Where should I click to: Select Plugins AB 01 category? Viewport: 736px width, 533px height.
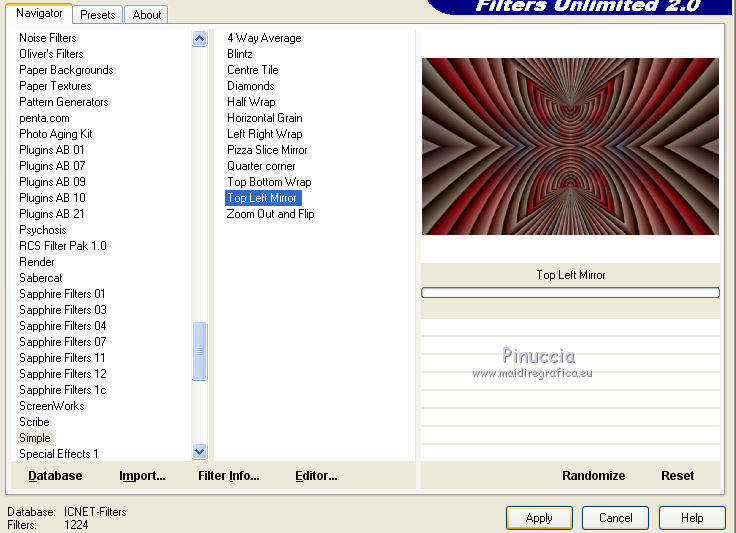52,150
